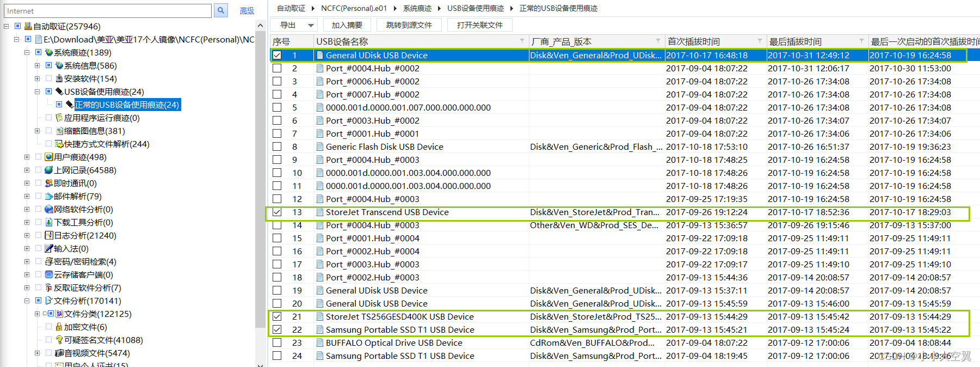Open filter for USB设备名称 column
This screenshot has width=980, height=367.
(522, 41)
